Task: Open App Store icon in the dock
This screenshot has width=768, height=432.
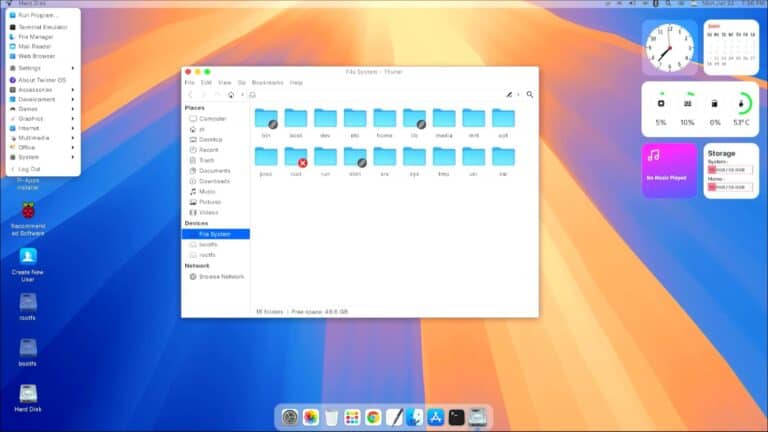Action: pos(435,417)
